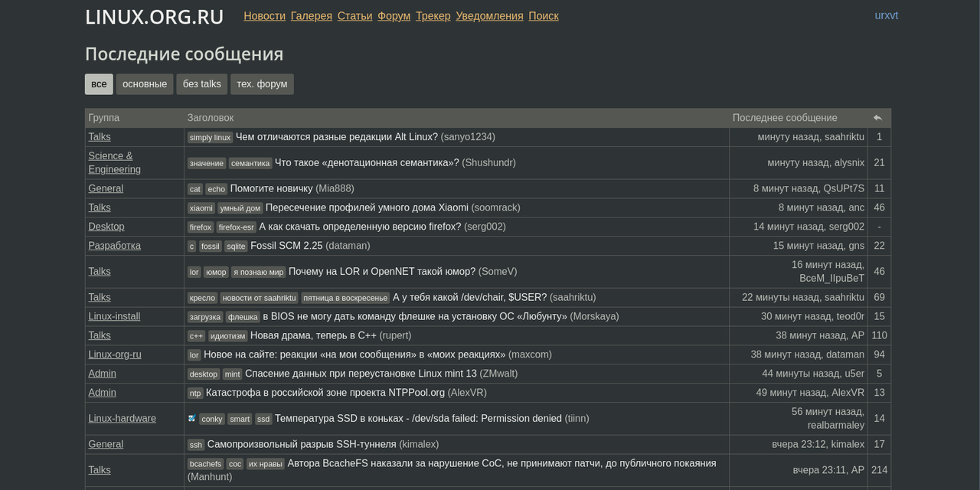Click the 'bcachefs' tag
This screenshot has height=490, width=980.
pyautogui.click(x=206, y=464)
